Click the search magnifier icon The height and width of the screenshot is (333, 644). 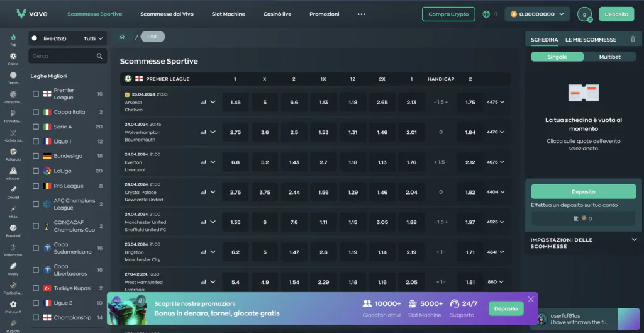coord(99,56)
